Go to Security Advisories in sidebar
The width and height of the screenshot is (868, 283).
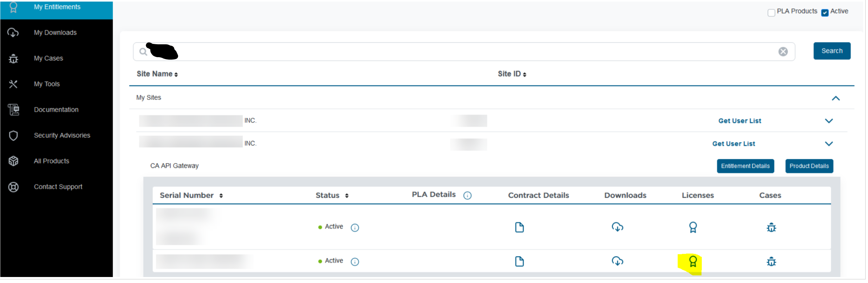(62, 135)
